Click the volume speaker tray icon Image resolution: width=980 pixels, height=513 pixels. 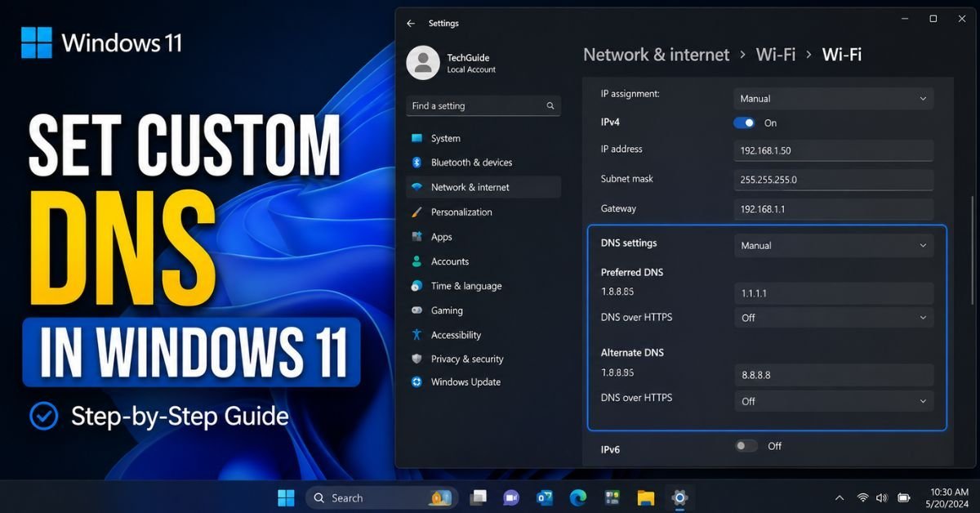point(882,497)
